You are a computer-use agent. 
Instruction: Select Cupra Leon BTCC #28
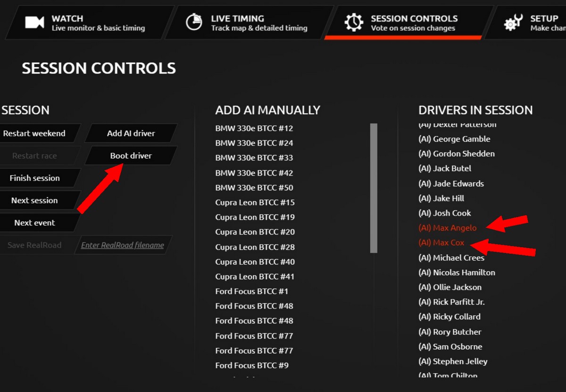[x=255, y=247]
